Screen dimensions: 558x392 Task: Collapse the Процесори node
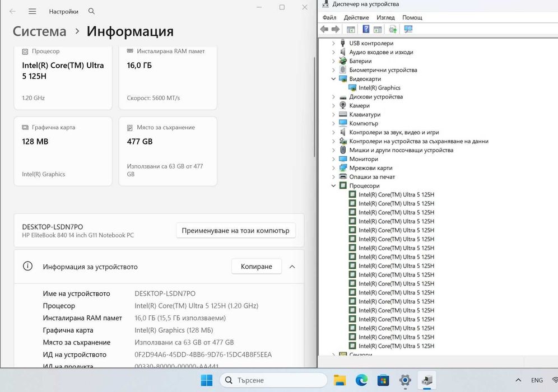333,186
